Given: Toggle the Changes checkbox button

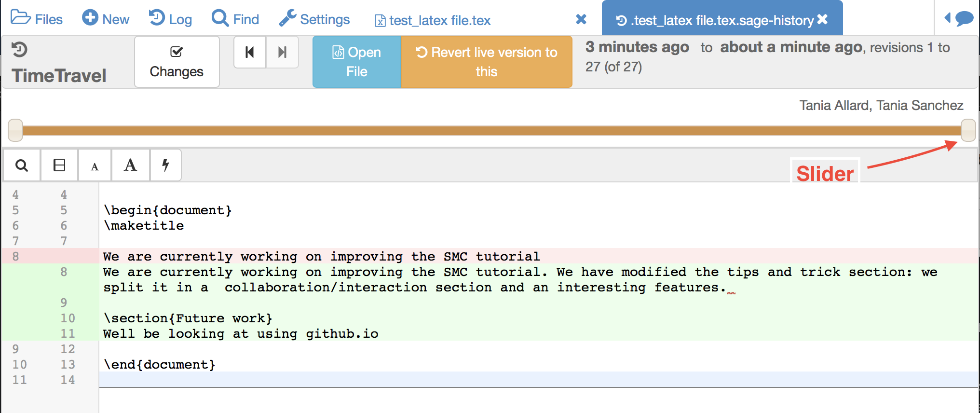Looking at the screenshot, I should point(177,62).
